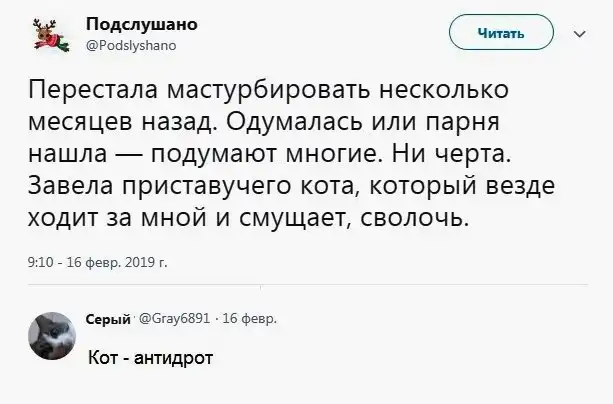Click the Подслушано reindeer avatar icon
The width and height of the screenshot is (613, 404).
(44, 32)
